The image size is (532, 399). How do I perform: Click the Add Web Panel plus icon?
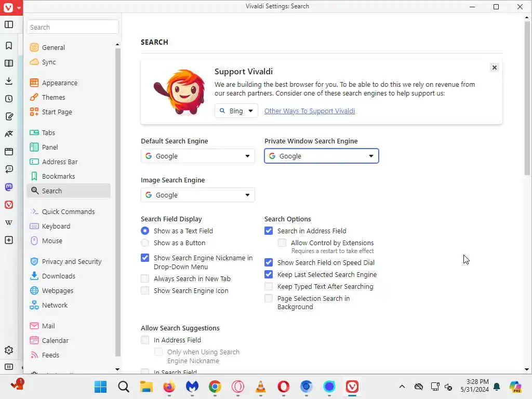point(9,240)
